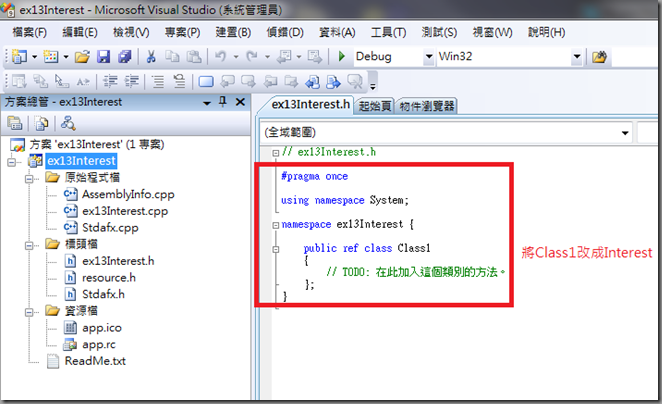Image resolution: width=662 pixels, height=404 pixels.
Task: Select AssemblyInfo.cpp in the tree
Action: [x=128, y=194]
